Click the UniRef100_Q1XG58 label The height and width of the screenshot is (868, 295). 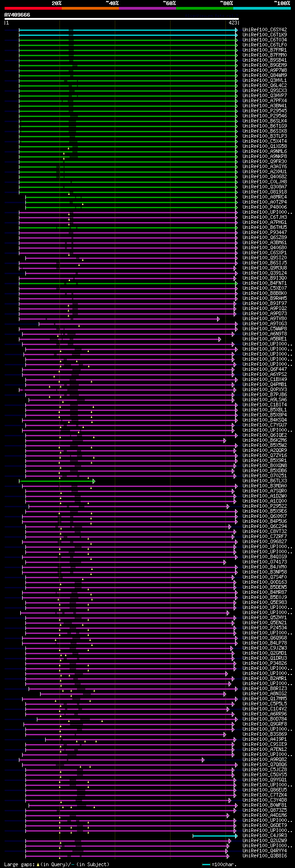(x=265, y=146)
